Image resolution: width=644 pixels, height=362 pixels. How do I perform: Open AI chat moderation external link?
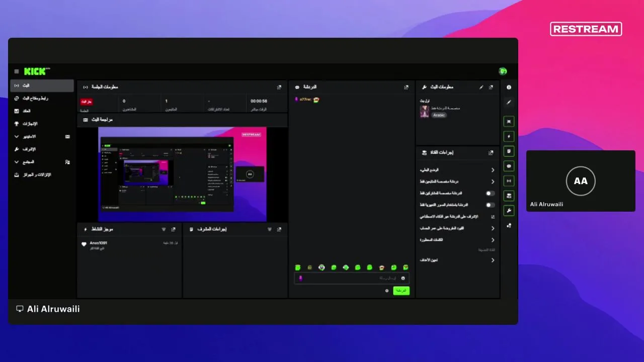click(493, 217)
